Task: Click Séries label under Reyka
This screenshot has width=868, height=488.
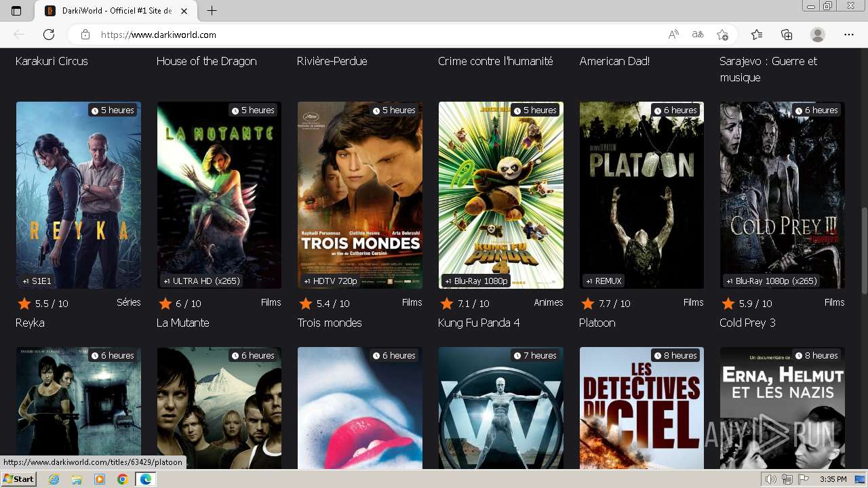Action: (x=129, y=302)
